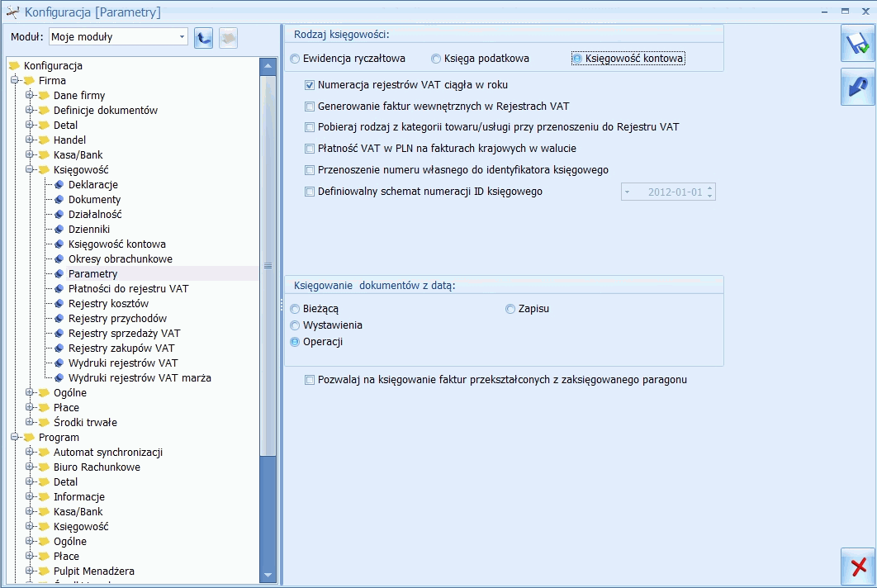The height and width of the screenshot is (588, 877).
Task: Open Rejestry sprzedaży VAT in tree
Action: [124, 334]
